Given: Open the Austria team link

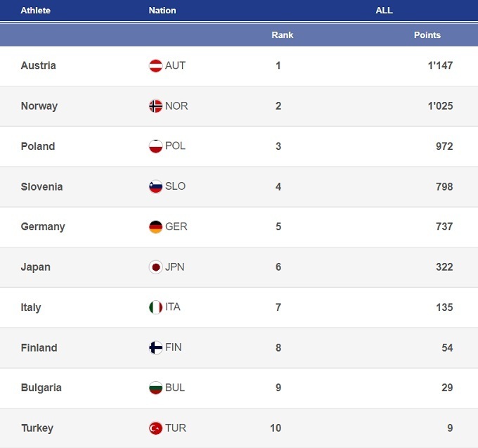Looking at the screenshot, I should (39, 66).
